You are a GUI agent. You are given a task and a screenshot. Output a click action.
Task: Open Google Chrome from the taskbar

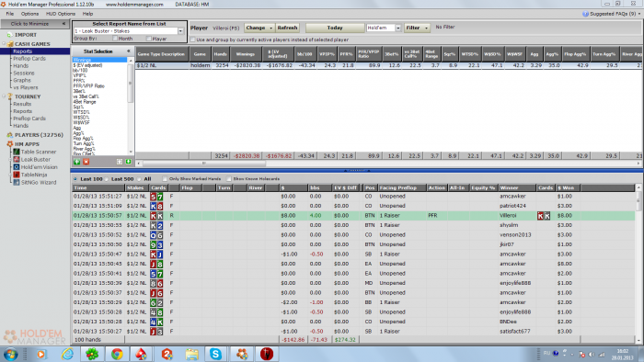(117, 354)
